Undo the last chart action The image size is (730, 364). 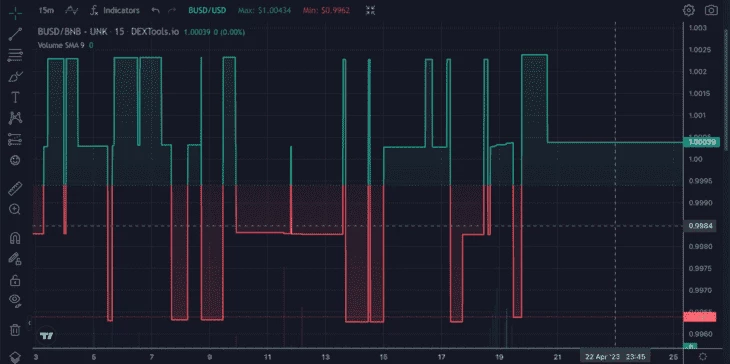[x=155, y=10]
